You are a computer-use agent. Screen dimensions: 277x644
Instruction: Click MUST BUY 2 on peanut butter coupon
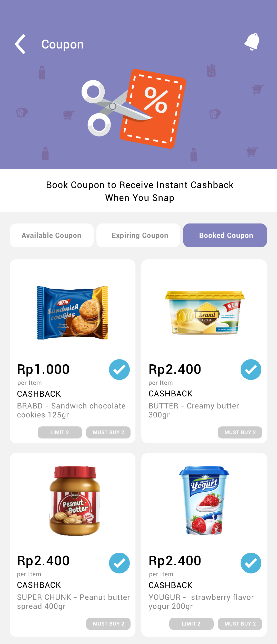108,624
